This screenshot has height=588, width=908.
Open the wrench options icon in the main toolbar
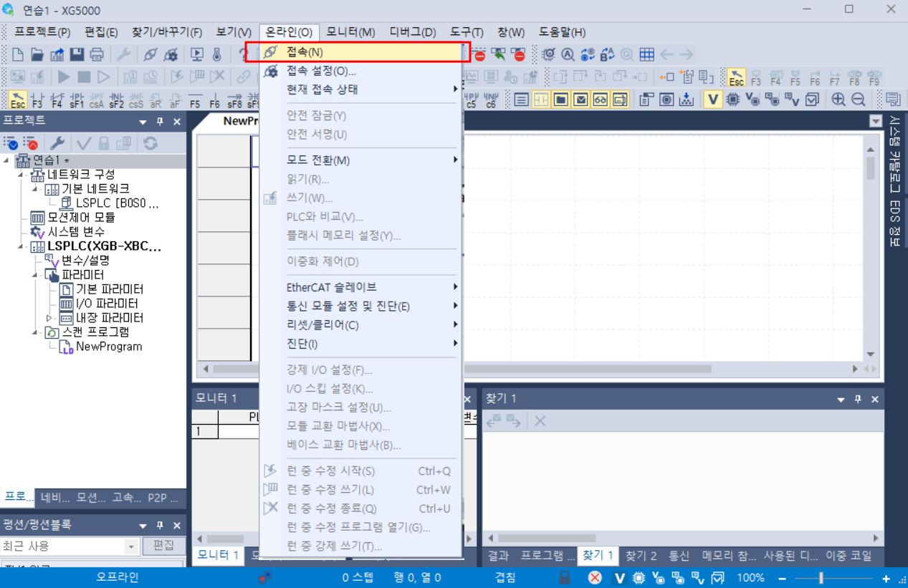pyautogui.click(x=123, y=54)
